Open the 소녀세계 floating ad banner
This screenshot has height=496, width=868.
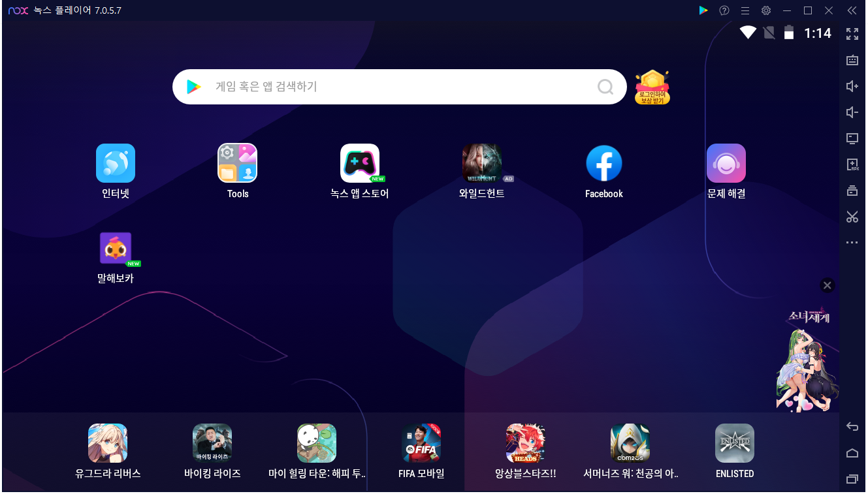coord(808,360)
